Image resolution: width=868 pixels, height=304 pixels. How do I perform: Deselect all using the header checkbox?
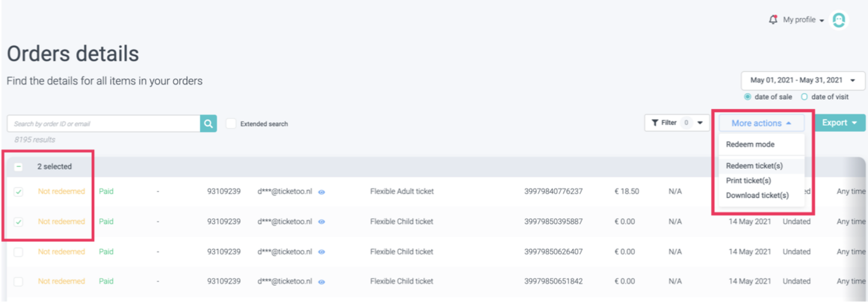tap(18, 167)
